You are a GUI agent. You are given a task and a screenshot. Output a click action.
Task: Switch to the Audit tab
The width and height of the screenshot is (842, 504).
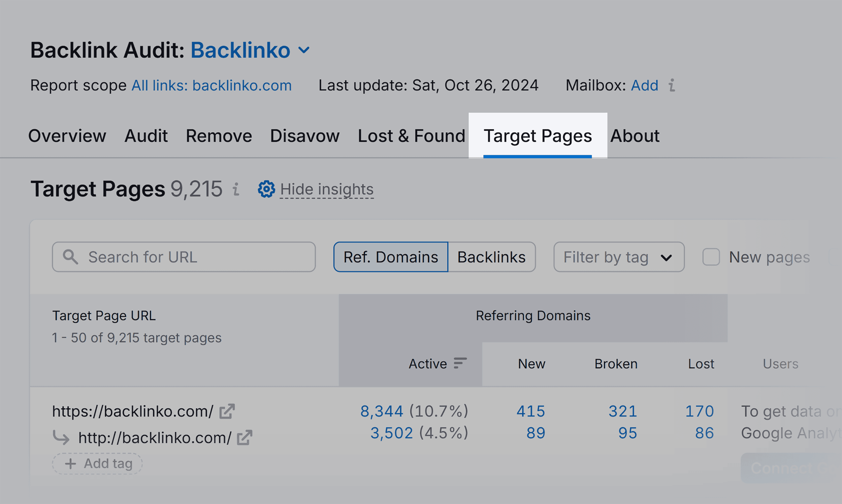pyautogui.click(x=146, y=136)
